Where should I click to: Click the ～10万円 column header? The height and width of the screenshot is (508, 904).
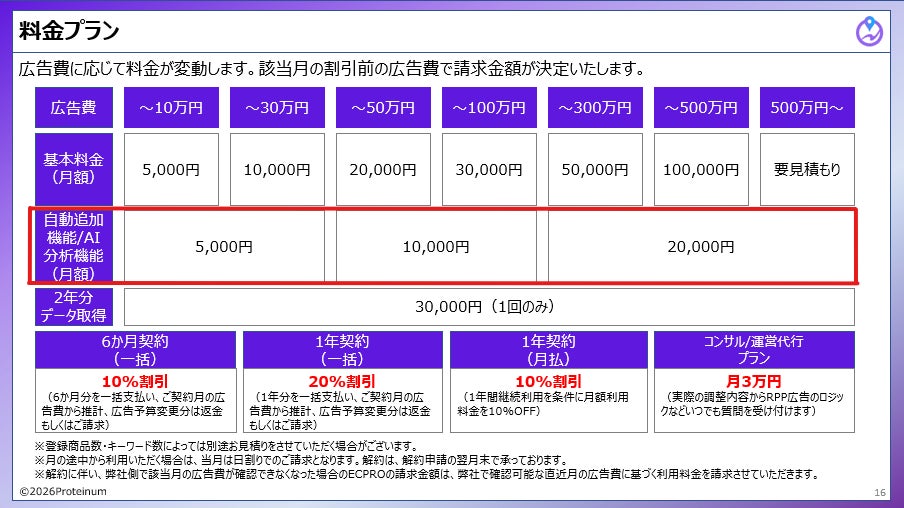[x=171, y=107]
